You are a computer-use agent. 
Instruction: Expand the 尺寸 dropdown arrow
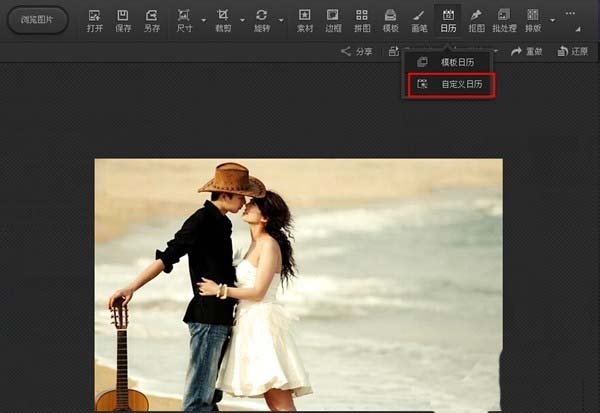pyautogui.click(x=204, y=20)
